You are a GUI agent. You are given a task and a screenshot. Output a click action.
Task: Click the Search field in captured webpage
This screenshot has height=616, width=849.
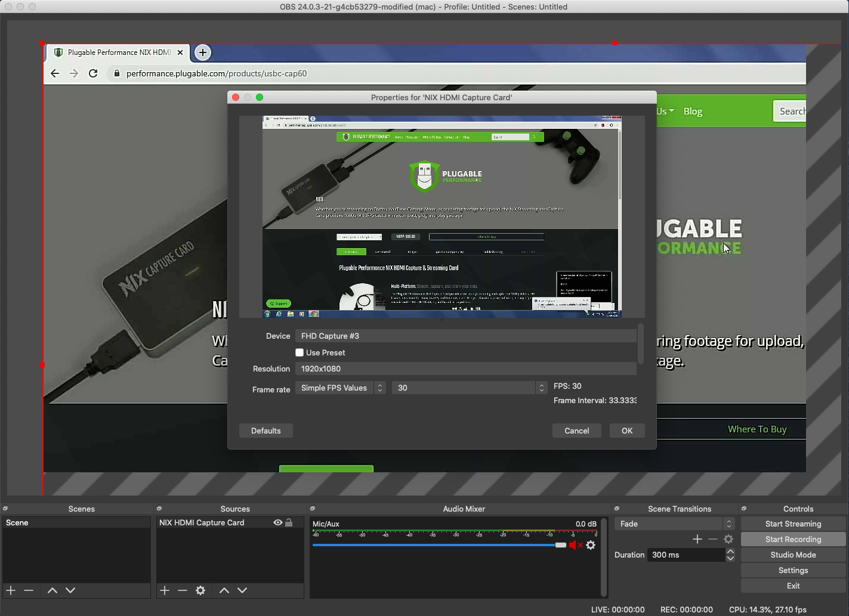(x=789, y=111)
